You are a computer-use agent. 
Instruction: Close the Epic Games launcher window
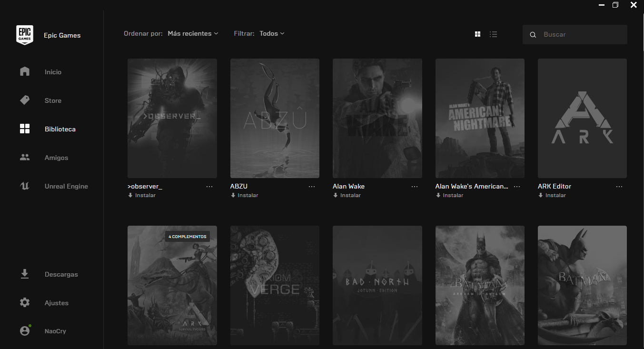point(634,5)
